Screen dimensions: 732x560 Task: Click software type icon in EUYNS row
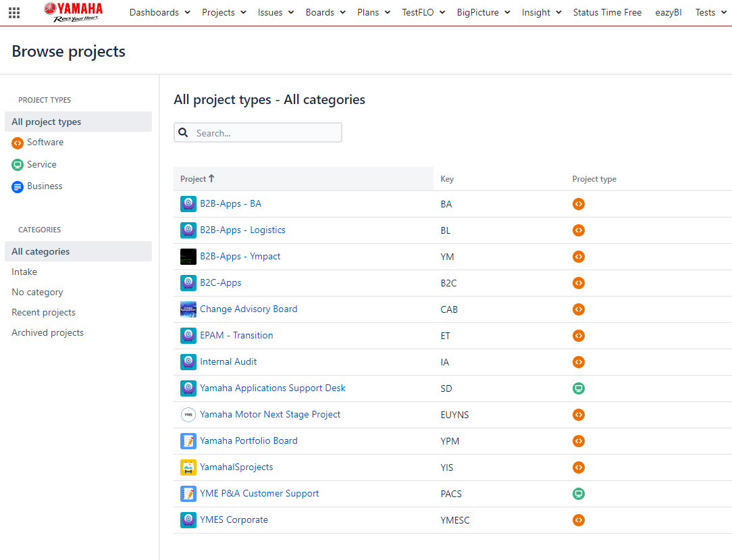579,415
